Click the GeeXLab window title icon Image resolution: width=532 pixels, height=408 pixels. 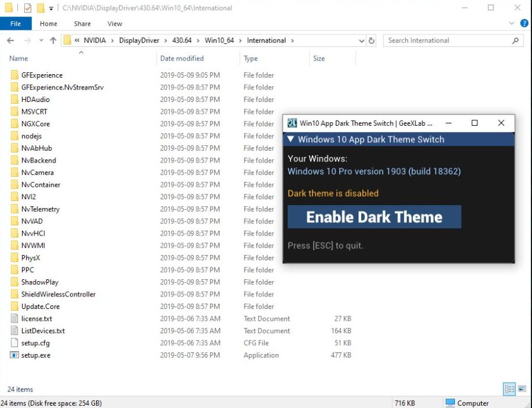coord(292,123)
